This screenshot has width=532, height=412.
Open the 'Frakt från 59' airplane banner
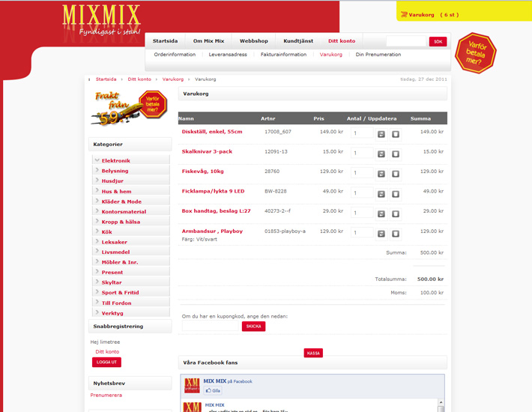129,108
